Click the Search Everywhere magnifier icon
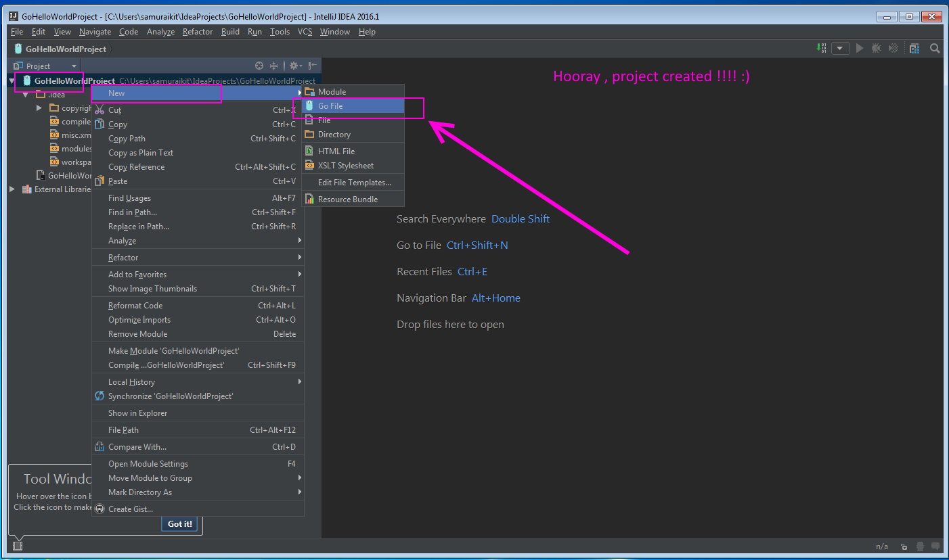The width and height of the screenshot is (949, 560). (x=935, y=48)
